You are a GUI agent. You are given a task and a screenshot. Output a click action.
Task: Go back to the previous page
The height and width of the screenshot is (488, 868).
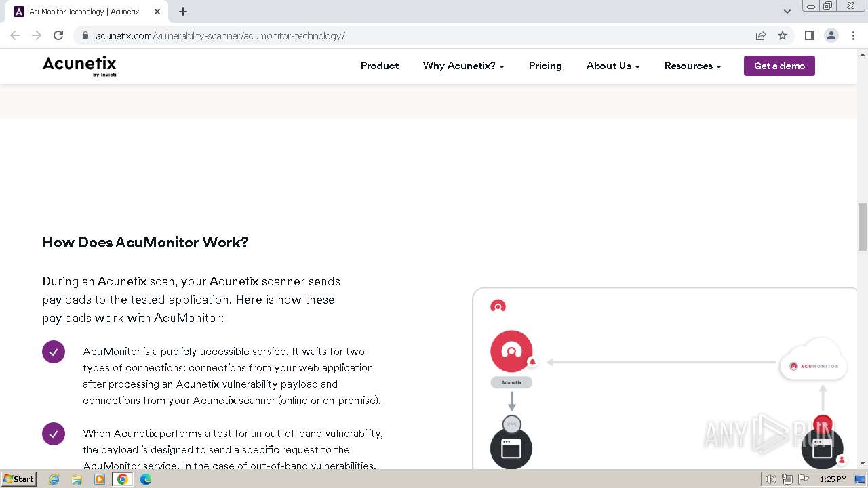click(15, 35)
